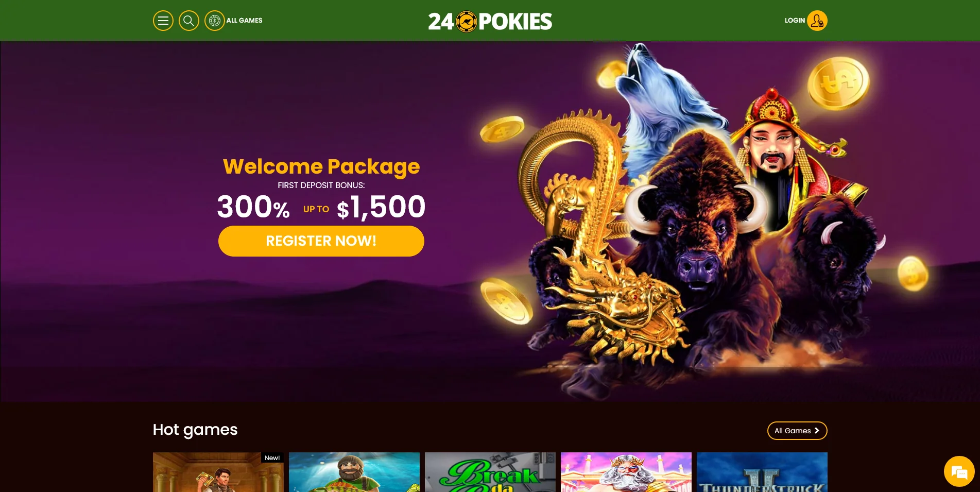Viewport: 980px width, 492px height.
Task: Open the All Games button in Hot games
Action: 797,431
